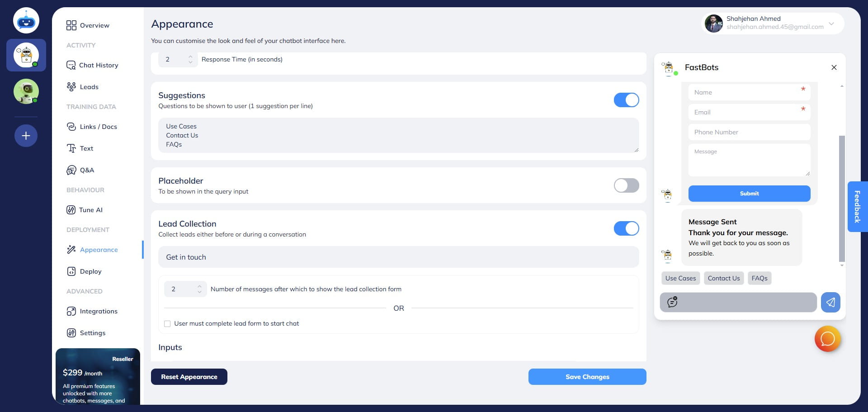Select the green robot chatbot avatar
Viewport: 868px width, 412px height.
coord(26,91)
